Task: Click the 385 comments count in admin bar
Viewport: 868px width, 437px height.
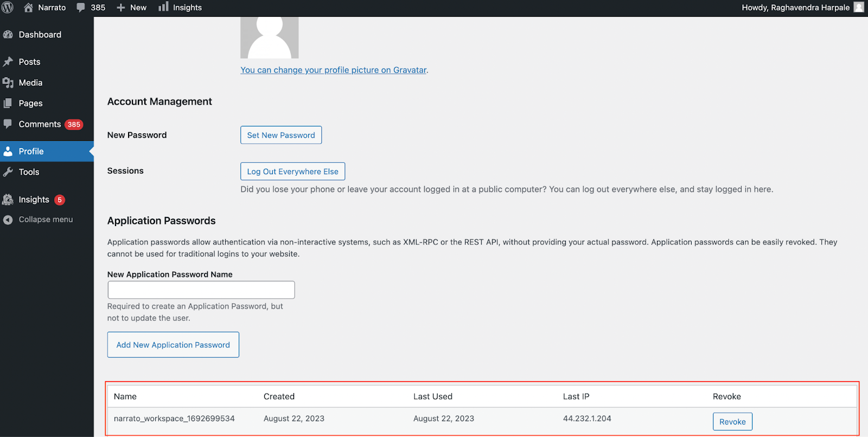Action: click(x=98, y=8)
